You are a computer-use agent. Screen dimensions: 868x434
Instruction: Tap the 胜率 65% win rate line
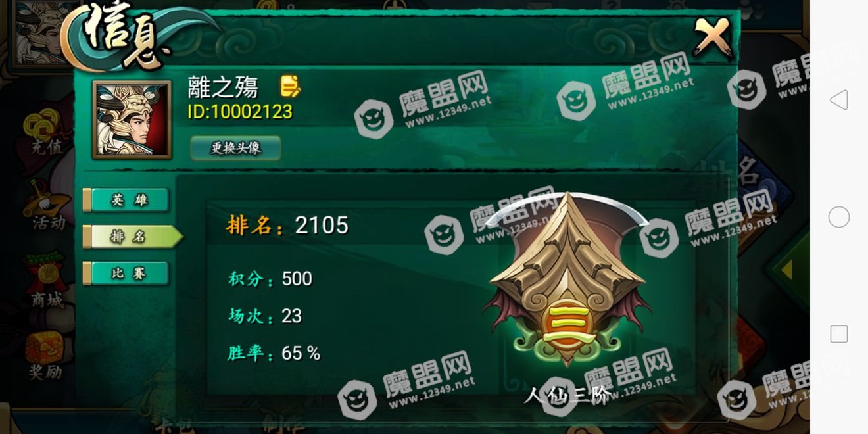[x=274, y=354]
